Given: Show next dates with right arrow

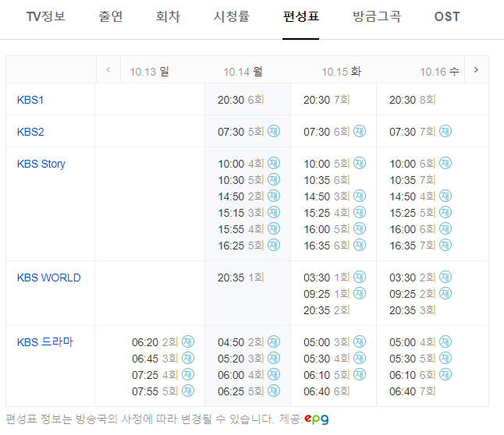Looking at the screenshot, I should coord(477,69).
